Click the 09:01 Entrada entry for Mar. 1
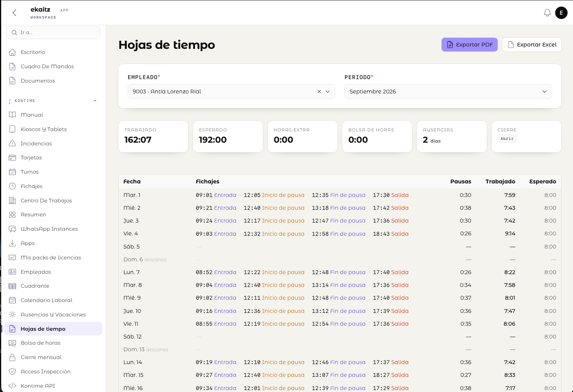Screen dimensions: 573x392 [x=216, y=195]
